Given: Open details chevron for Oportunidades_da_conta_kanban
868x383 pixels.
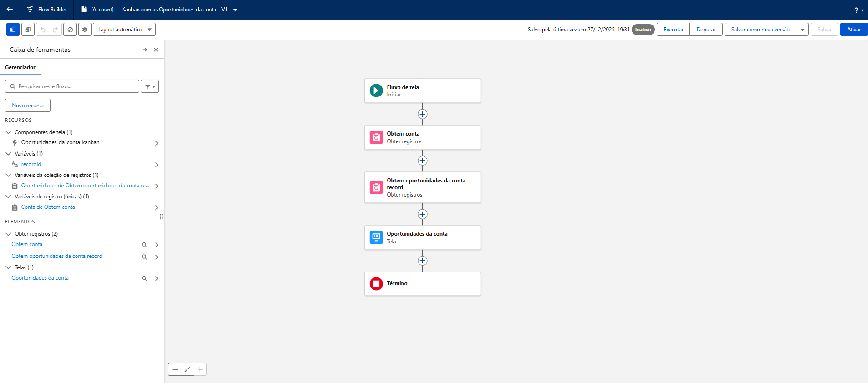Looking at the screenshot, I should (157, 143).
